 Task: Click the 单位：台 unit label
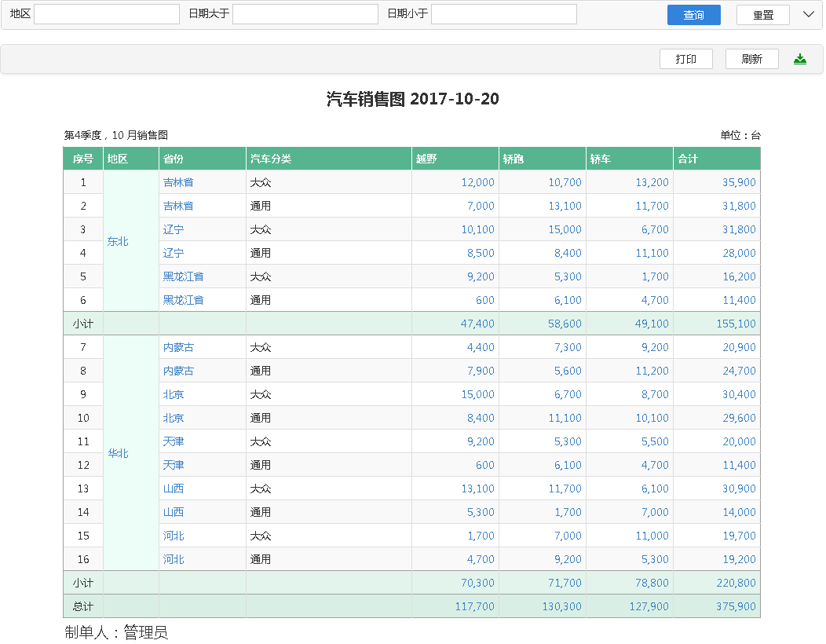point(740,135)
